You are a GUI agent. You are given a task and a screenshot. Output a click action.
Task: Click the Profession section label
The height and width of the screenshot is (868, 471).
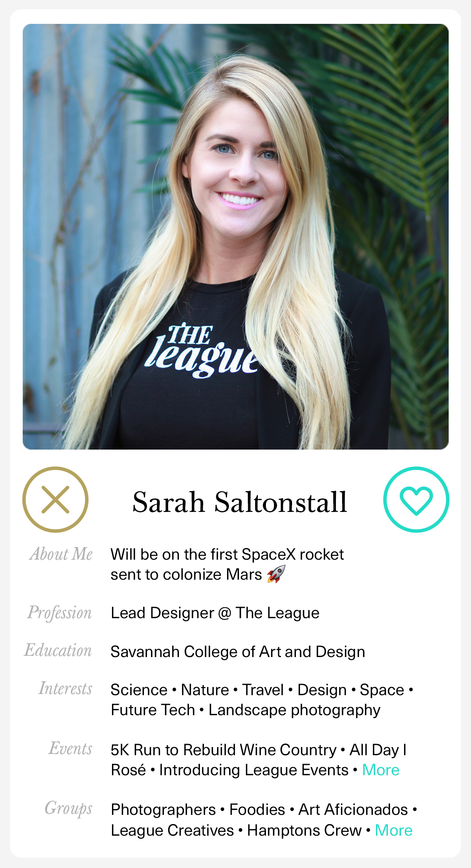click(60, 613)
